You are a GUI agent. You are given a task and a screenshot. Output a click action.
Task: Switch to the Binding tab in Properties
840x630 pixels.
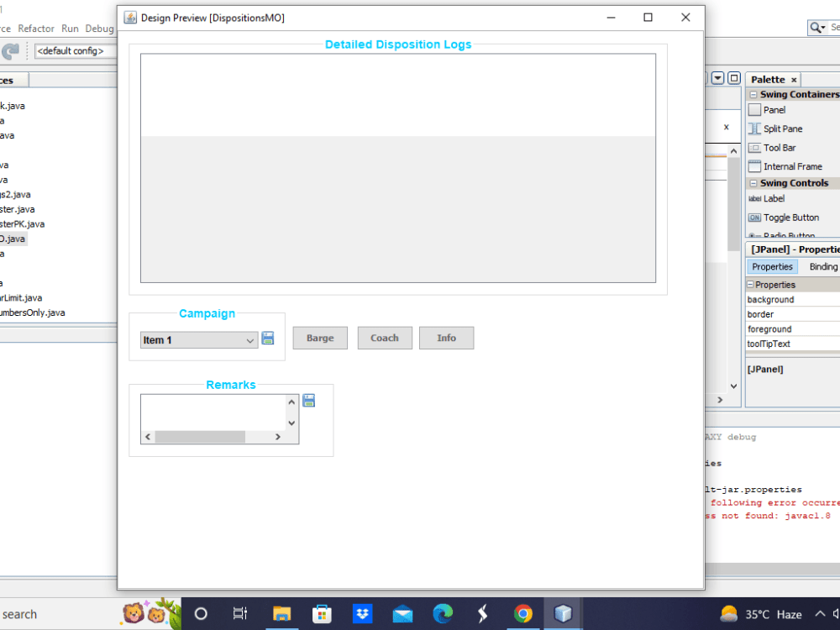tap(822, 266)
